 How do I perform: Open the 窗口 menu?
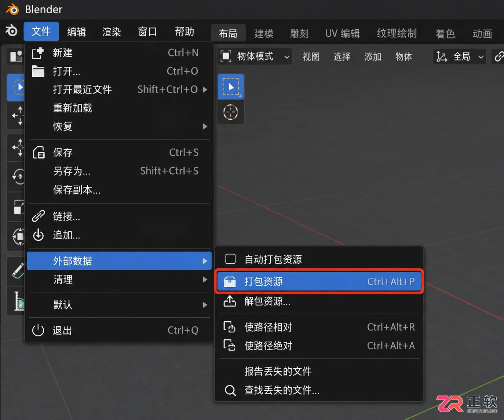click(x=147, y=32)
